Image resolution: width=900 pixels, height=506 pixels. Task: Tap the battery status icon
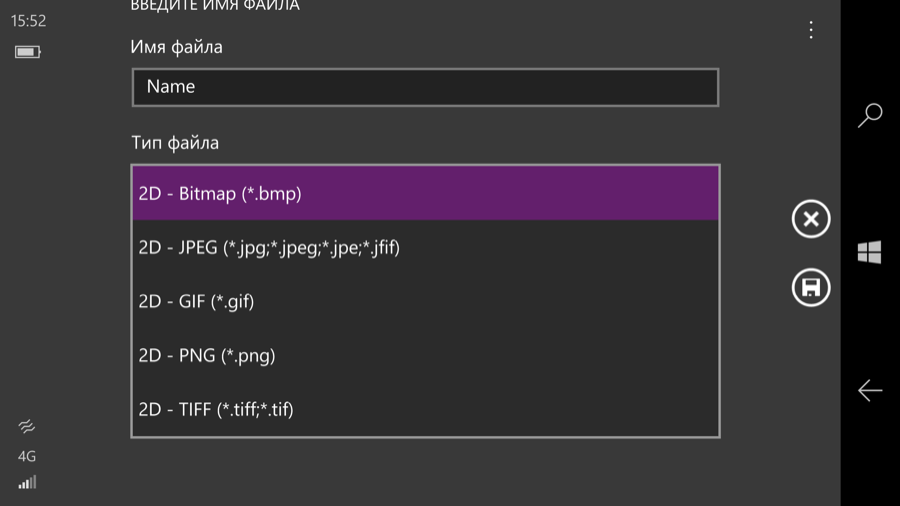tap(28, 52)
